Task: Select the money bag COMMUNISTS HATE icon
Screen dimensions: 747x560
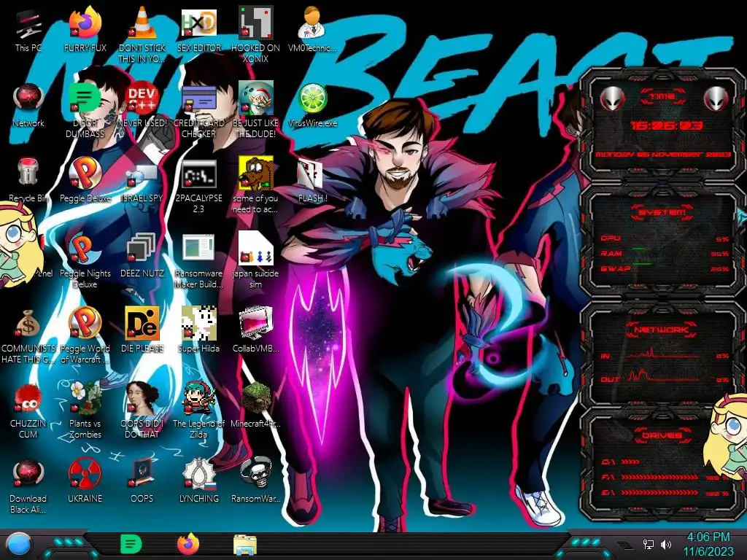Action: [28, 335]
